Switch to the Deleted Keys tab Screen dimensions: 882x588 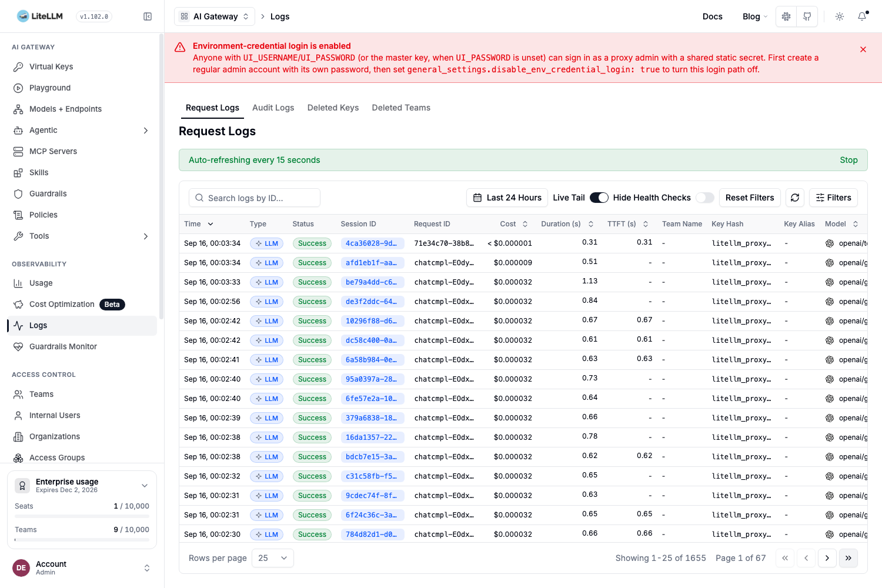click(333, 108)
